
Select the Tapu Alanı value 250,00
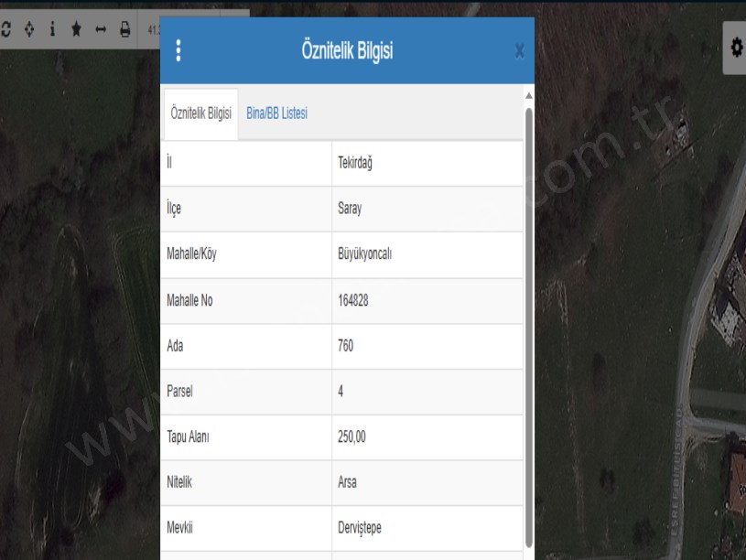tap(353, 437)
